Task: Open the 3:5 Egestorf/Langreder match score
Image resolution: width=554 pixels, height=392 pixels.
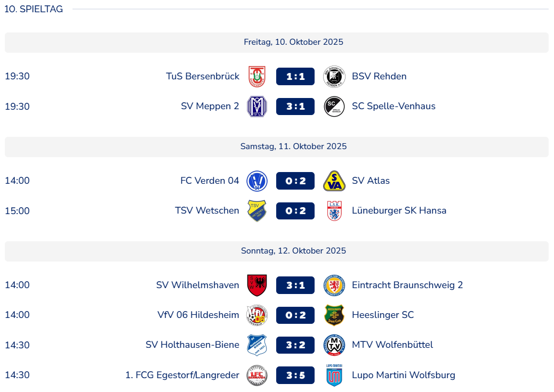Action: click(x=295, y=375)
